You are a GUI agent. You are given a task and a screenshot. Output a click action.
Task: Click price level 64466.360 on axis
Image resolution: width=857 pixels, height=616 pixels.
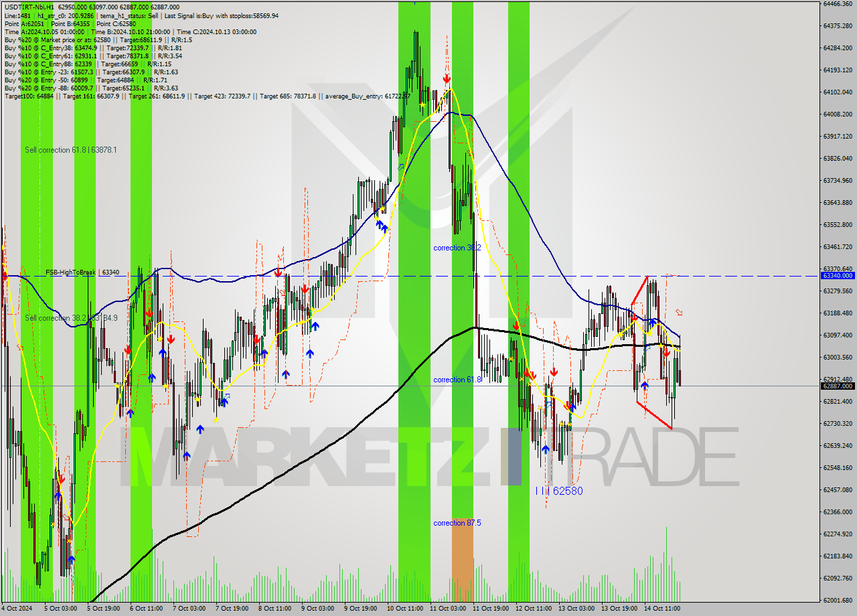(837, 3)
